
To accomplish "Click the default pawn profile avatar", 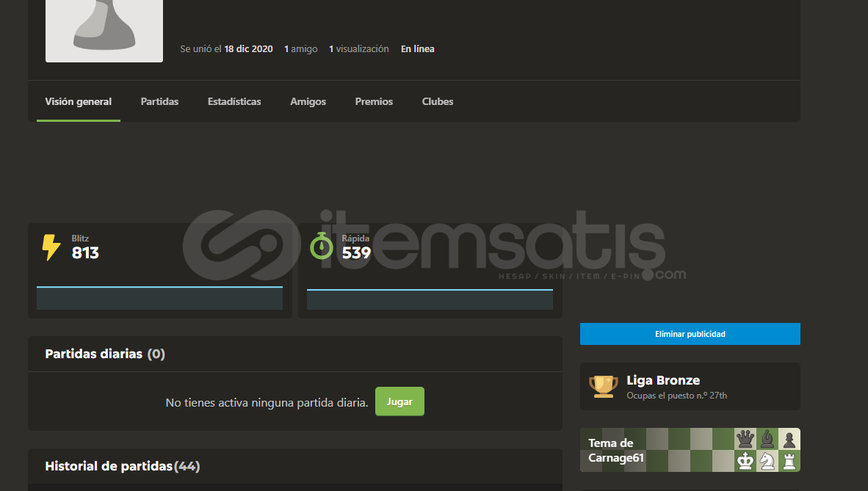I will [x=104, y=29].
